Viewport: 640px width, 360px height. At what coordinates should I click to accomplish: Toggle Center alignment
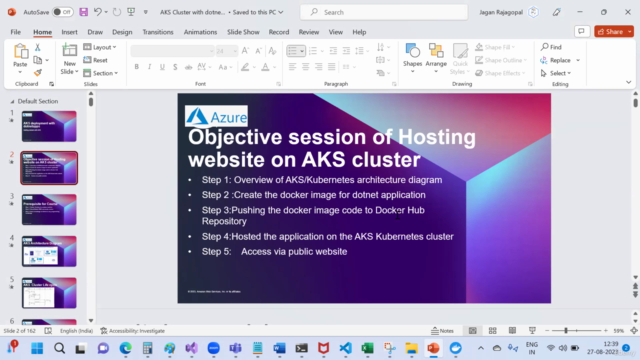(x=305, y=67)
